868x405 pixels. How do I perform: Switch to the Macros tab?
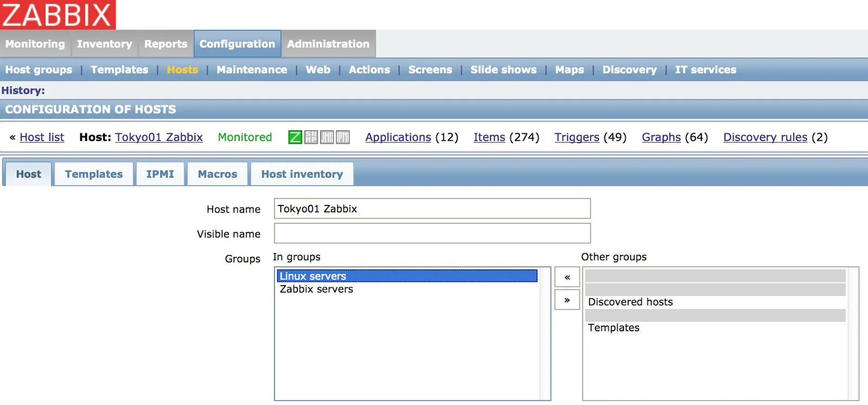click(x=218, y=174)
